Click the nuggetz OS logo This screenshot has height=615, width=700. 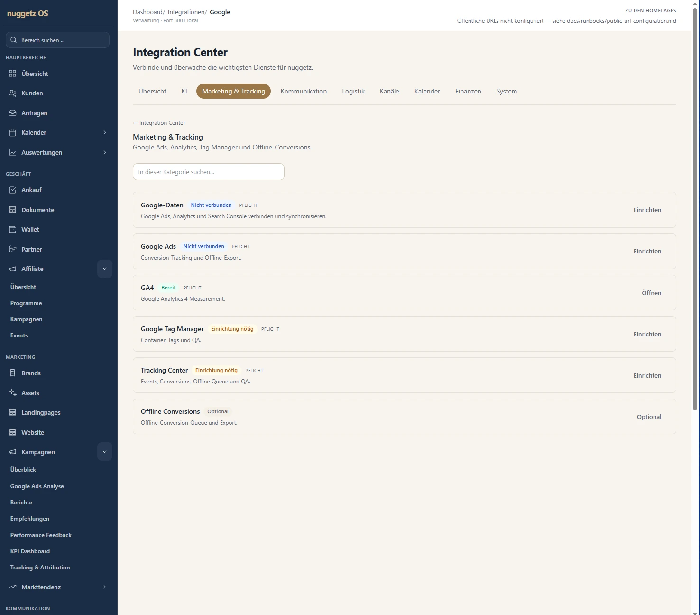tap(28, 13)
